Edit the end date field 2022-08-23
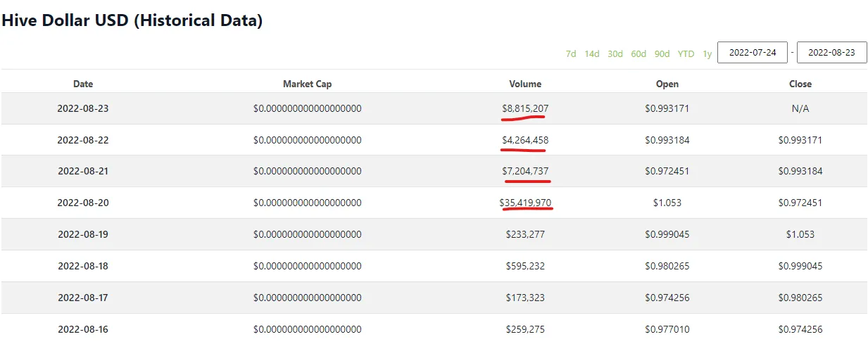 831,52
